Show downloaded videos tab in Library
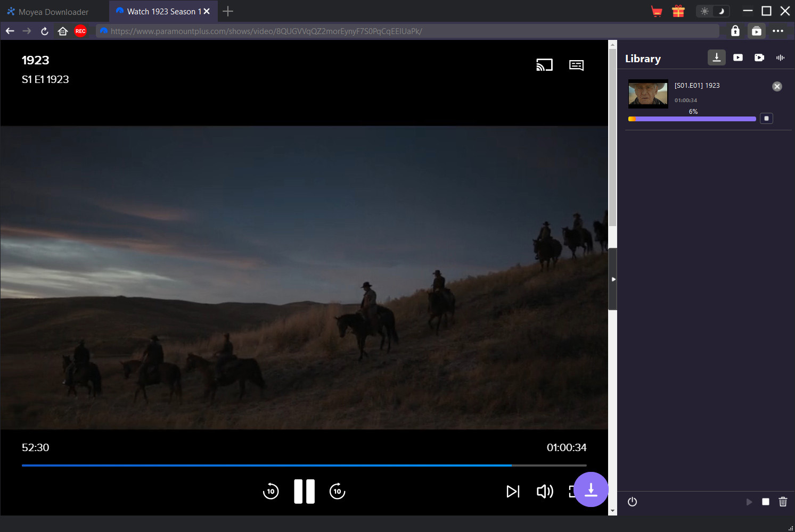This screenshot has width=795, height=532. click(738, 57)
